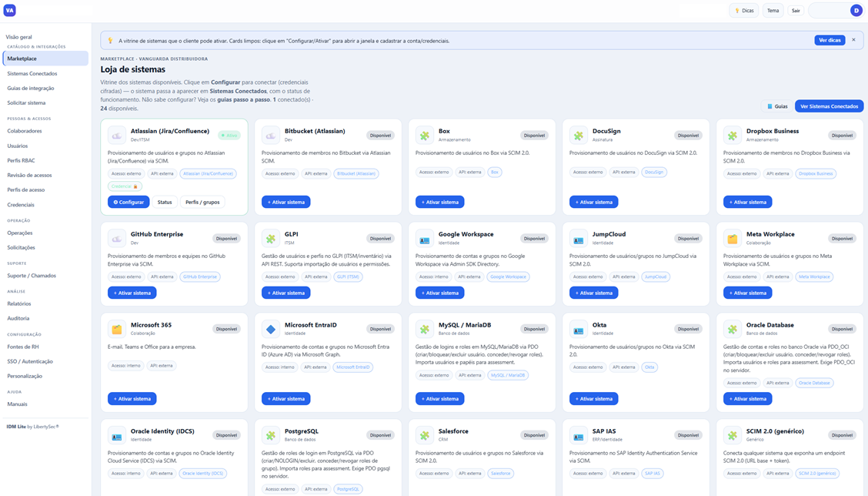Click the VA logo icon
868x496 pixels.
pos(9,10)
